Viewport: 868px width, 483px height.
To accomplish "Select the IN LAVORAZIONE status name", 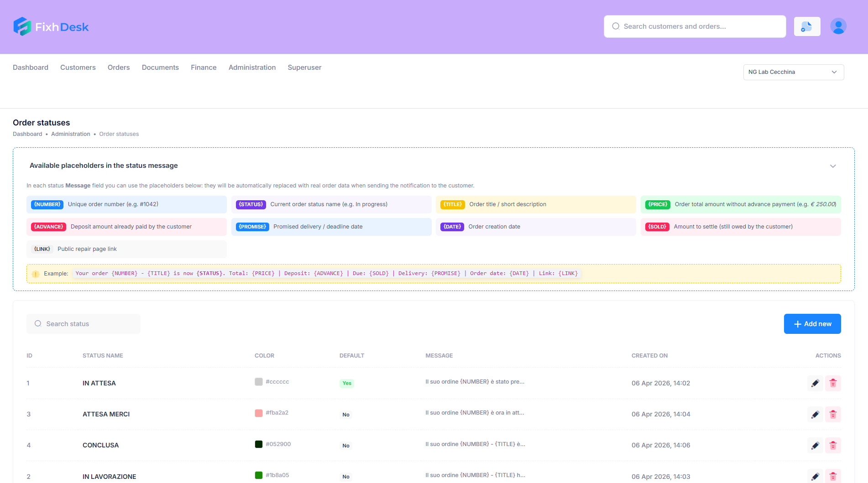I will [109, 476].
